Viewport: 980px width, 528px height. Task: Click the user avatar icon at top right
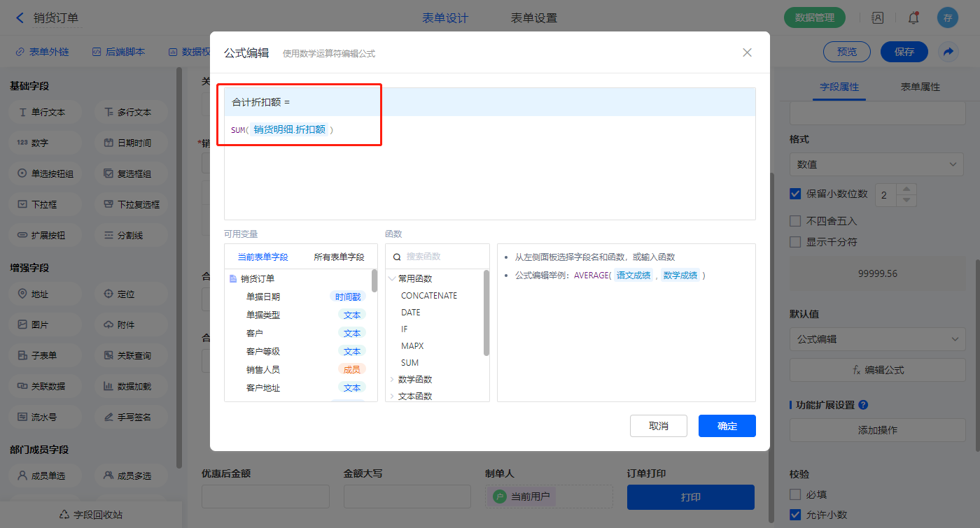pyautogui.click(x=947, y=18)
